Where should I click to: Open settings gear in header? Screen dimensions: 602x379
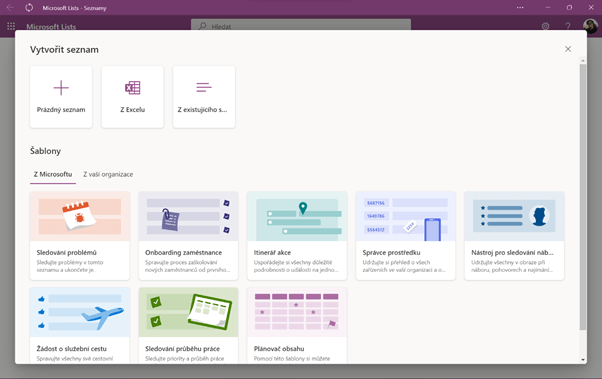(x=545, y=26)
